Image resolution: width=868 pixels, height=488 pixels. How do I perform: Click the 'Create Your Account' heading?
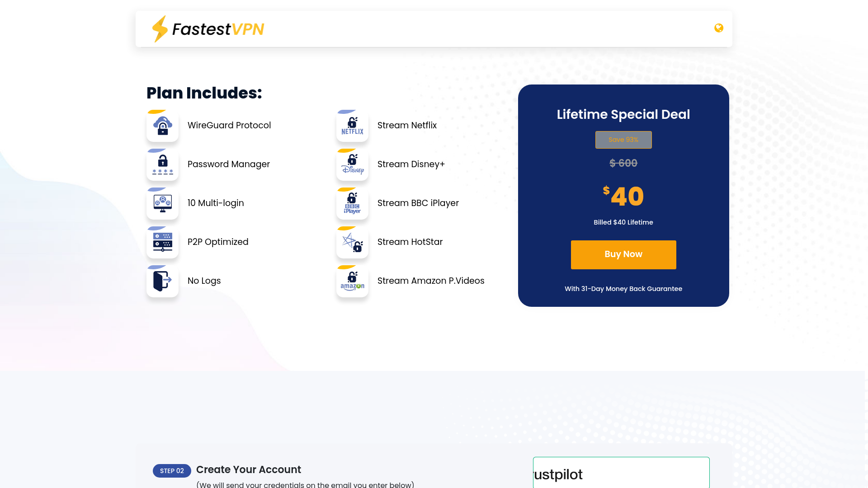pyautogui.click(x=249, y=469)
